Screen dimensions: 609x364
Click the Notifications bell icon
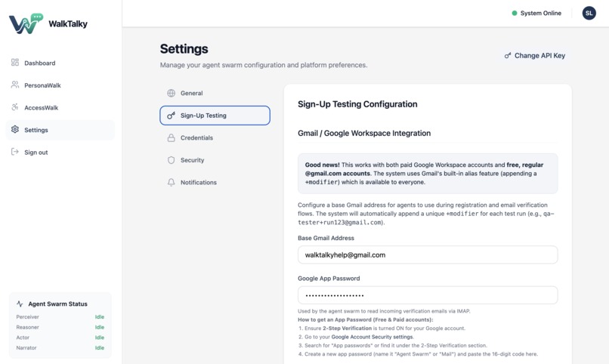[x=171, y=183]
